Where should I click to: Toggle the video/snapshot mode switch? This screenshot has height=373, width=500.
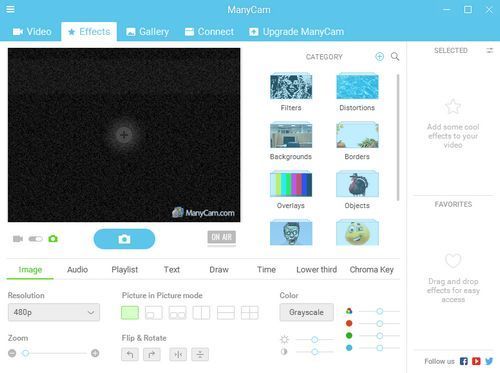pos(36,239)
